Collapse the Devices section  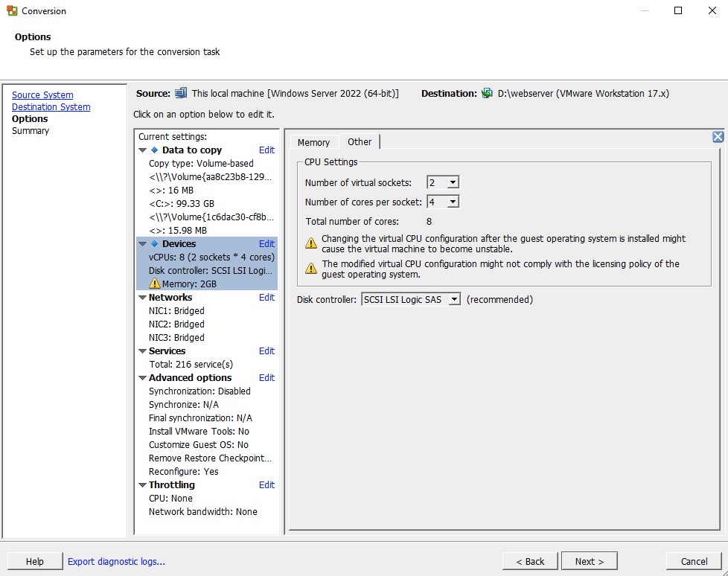[x=142, y=243]
